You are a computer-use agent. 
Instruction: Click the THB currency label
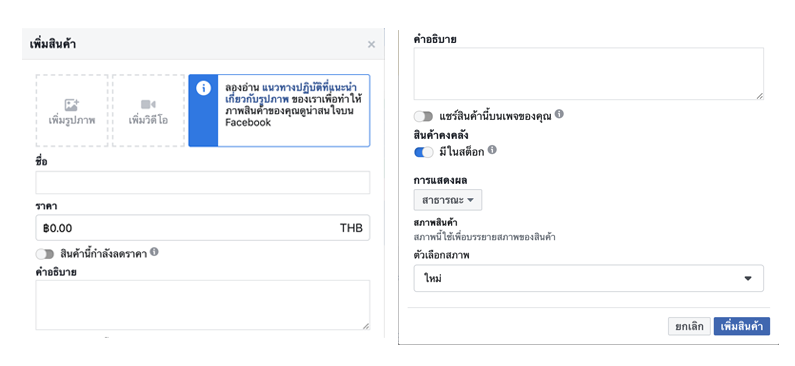tap(351, 228)
